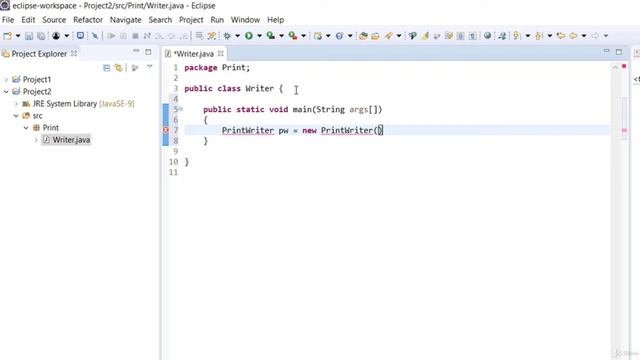Viewport: 640px width, 360px height.
Task: Open the New wizard dropdown arrow
Action: (18, 36)
